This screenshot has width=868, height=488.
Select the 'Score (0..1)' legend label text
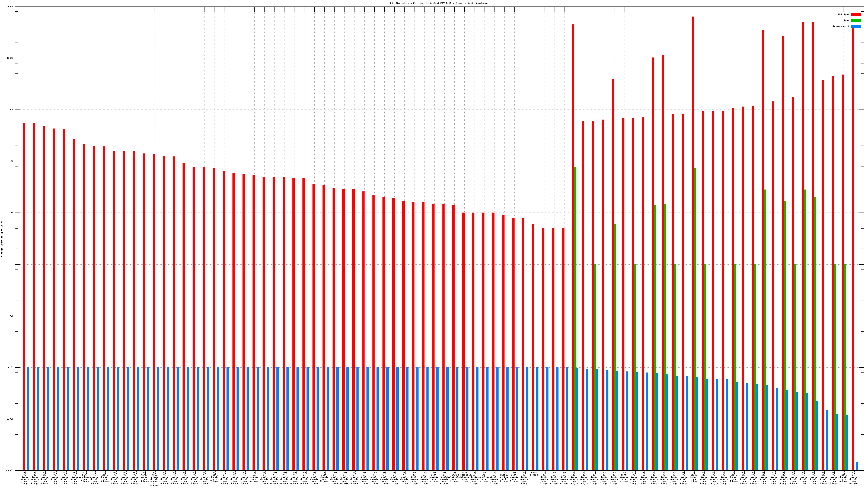click(841, 26)
